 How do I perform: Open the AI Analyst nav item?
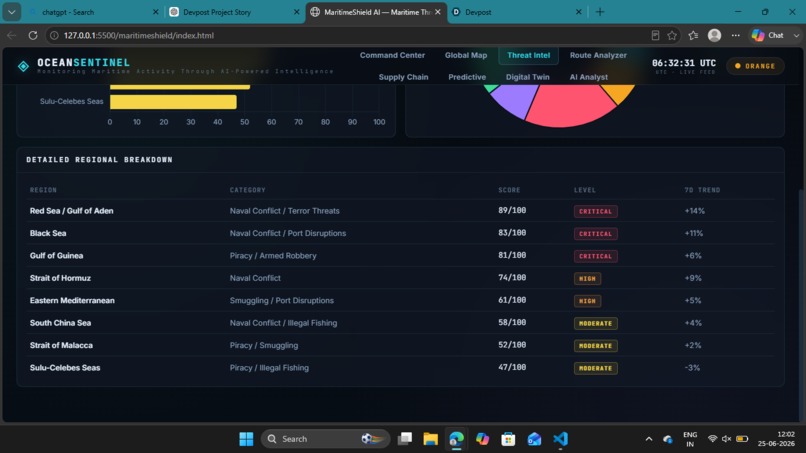pos(589,77)
